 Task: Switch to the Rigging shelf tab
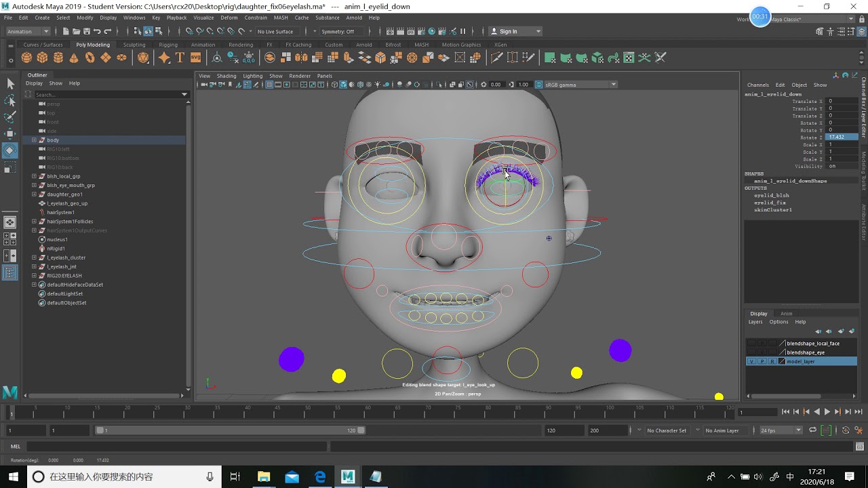[168, 45]
